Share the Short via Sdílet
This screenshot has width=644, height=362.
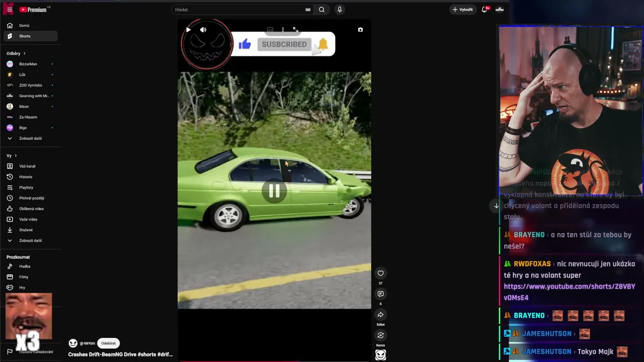tap(380, 315)
